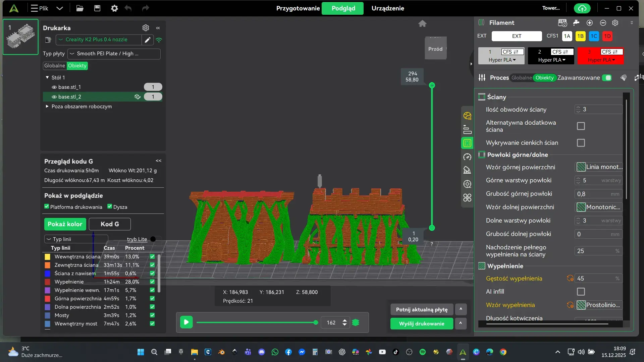The width and height of the screenshot is (644, 362).
Task: Toggle the Zaawansowane advanced switch
Action: pos(606,78)
